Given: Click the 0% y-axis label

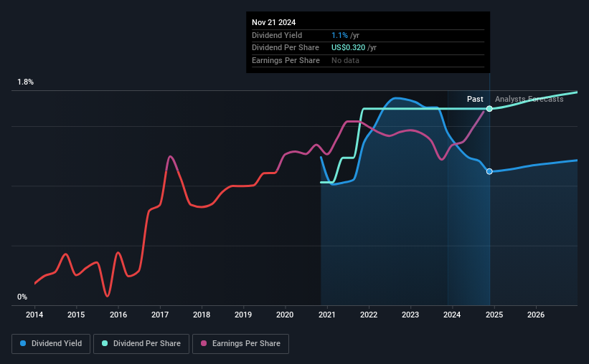Looking at the screenshot, I should (22, 297).
